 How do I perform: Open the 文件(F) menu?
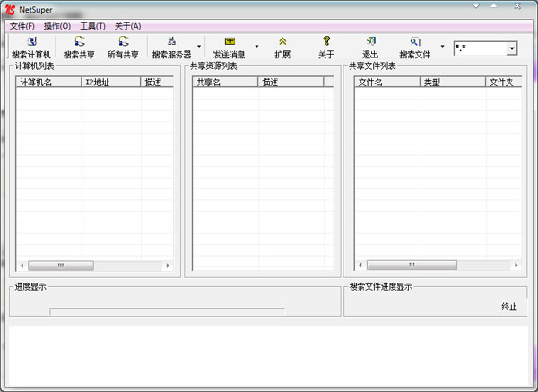(22, 26)
